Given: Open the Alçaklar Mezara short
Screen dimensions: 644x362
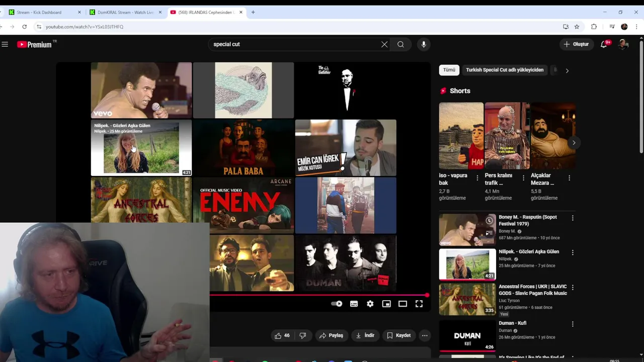Looking at the screenshot, I should pos(553,136).
